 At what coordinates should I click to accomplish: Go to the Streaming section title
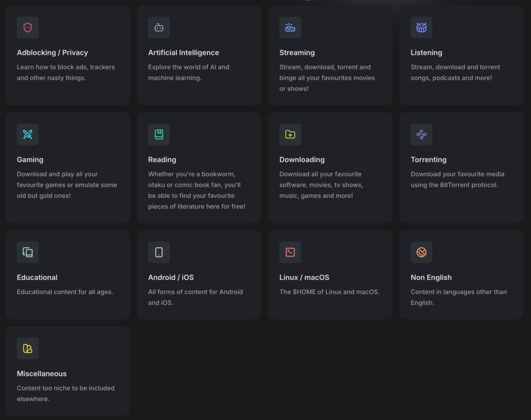(x=297, y=53)
